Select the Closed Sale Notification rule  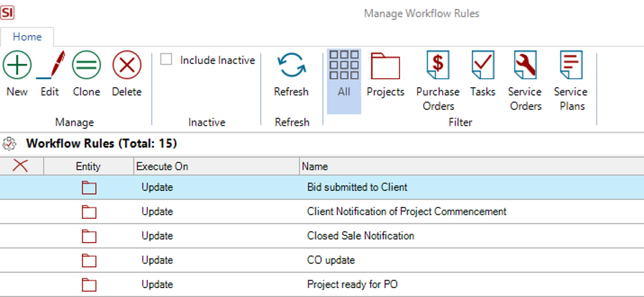coord(361,236)
